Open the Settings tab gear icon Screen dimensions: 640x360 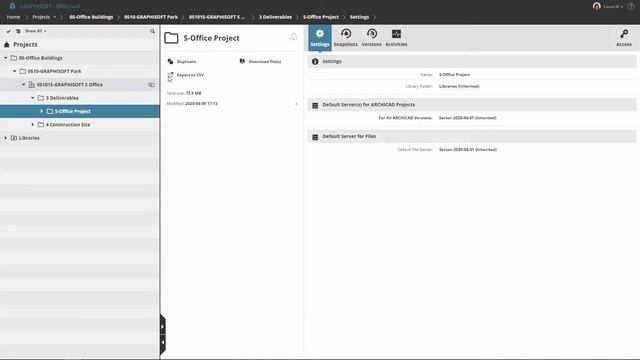pos(320,34)
